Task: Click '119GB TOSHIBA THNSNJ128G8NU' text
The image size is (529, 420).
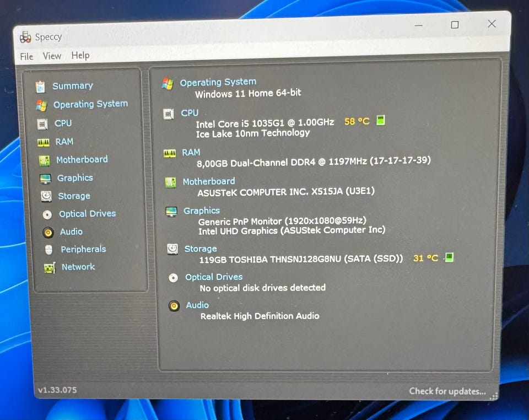Action: [270, 260]
